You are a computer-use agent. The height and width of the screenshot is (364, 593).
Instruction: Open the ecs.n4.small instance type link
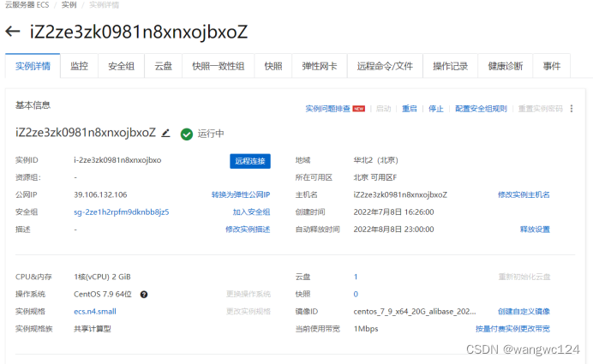pos(95,312)
